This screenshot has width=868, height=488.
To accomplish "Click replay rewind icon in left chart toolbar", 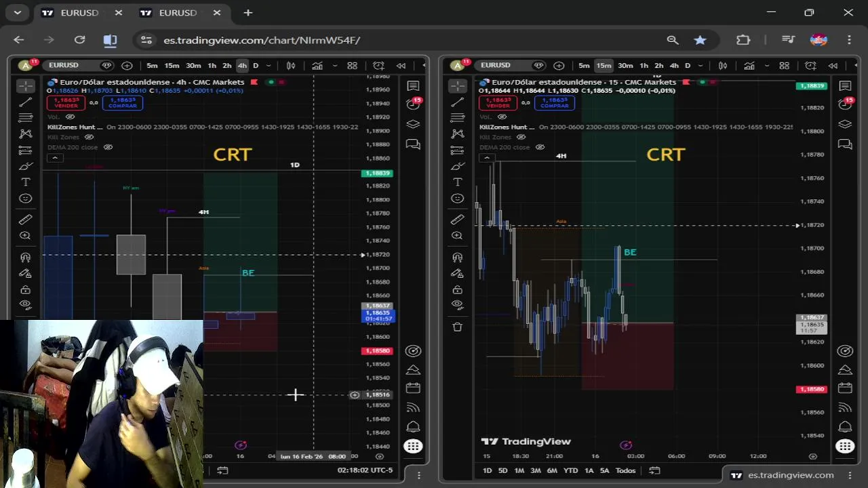I will (401, 66).
